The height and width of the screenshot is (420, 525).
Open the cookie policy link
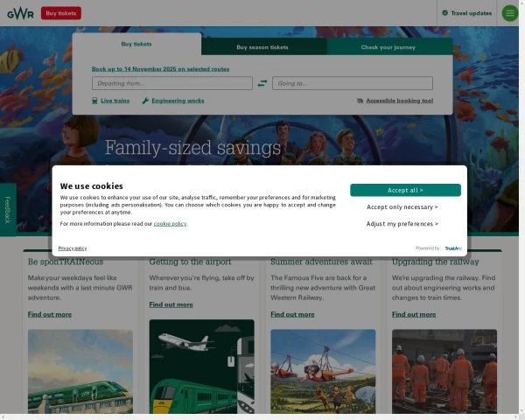pos(170,223)
